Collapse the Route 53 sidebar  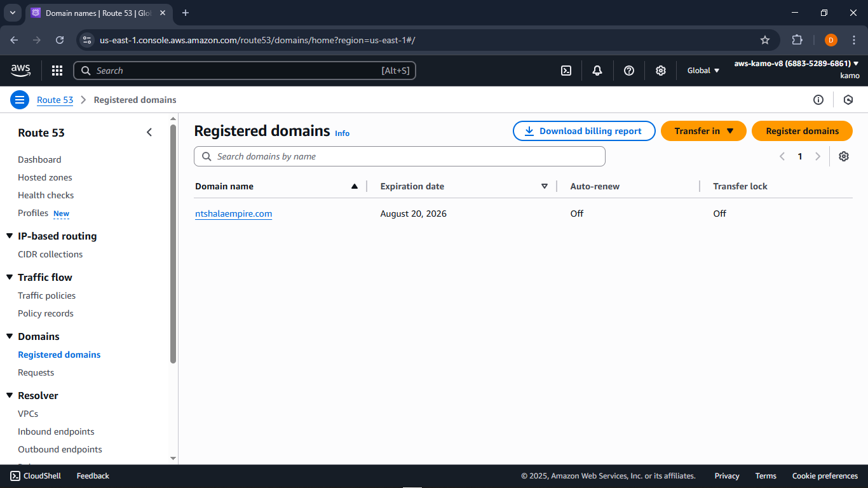(149, 132)
